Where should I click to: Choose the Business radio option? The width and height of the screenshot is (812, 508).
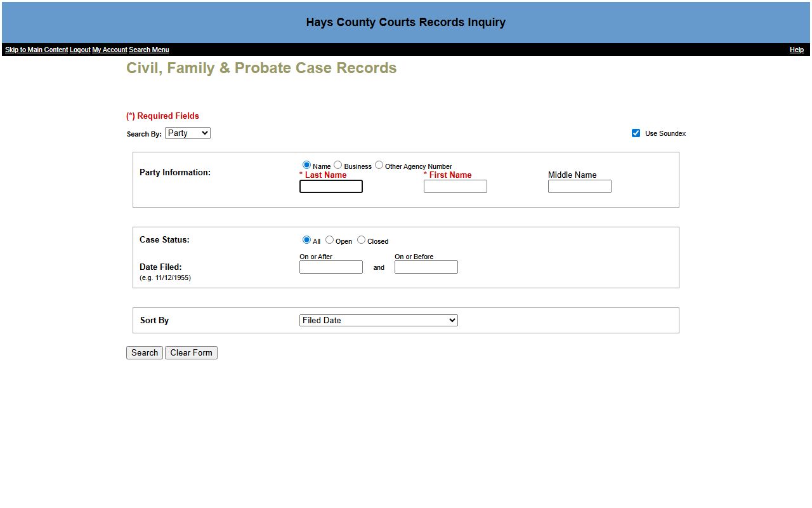pyautogui.click(x=338, y=165)
